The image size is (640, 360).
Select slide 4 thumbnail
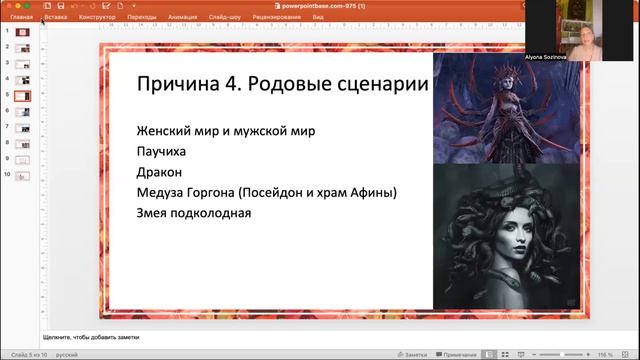click(x=22, y=80)
